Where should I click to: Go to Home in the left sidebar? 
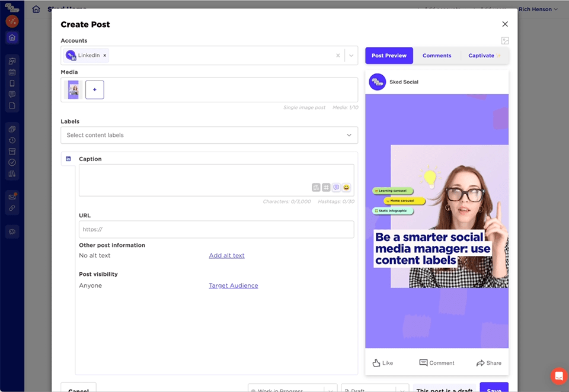click(x=12, y=38)
